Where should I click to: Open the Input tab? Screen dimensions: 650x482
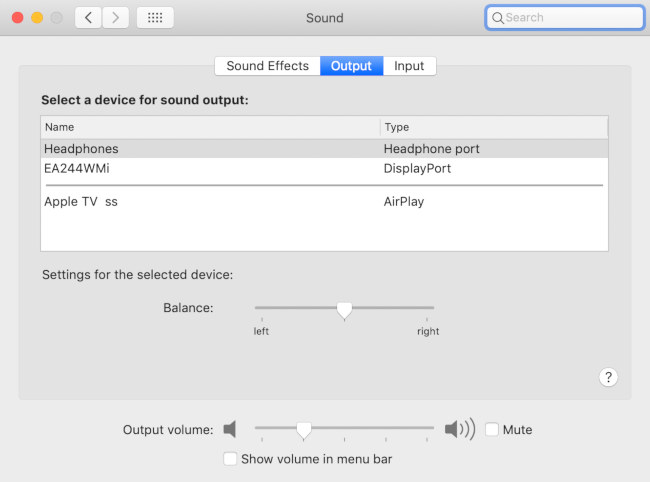coord(409,66)
